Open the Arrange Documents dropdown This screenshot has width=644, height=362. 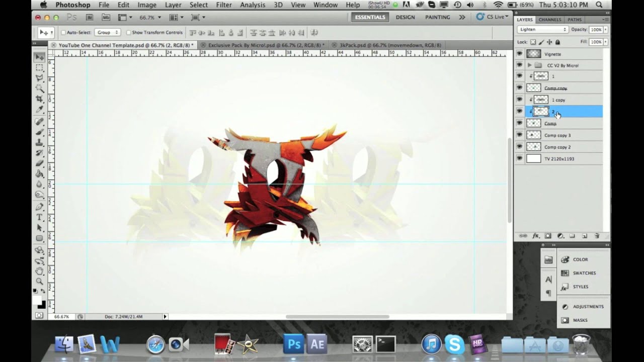pos(176,17)
